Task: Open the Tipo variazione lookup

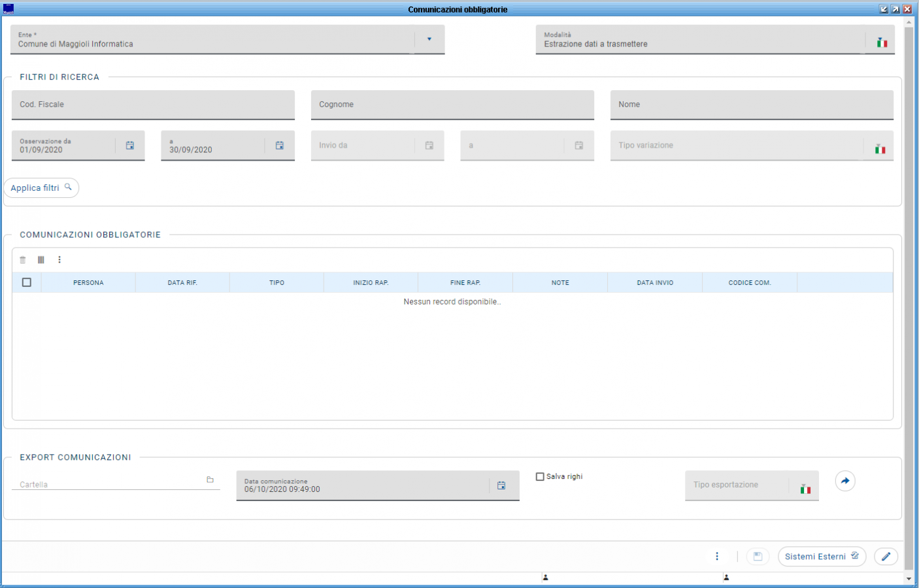Action: 880,150
